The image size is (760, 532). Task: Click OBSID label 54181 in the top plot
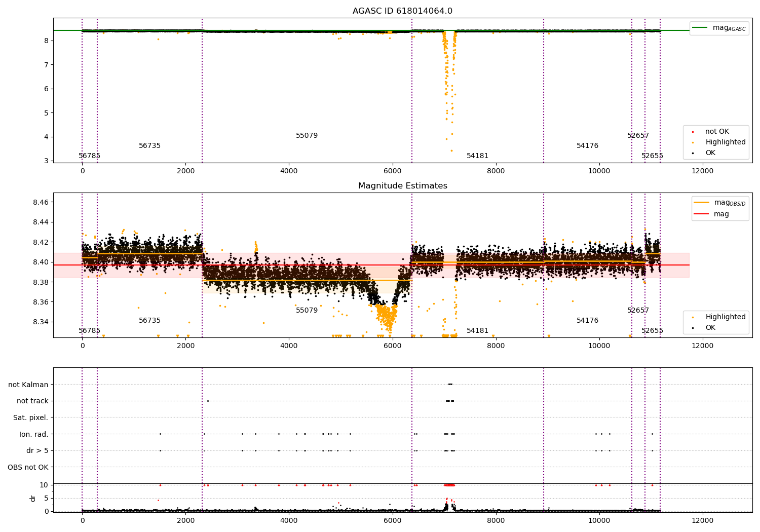pyautogui.click(x=478, y=156)
